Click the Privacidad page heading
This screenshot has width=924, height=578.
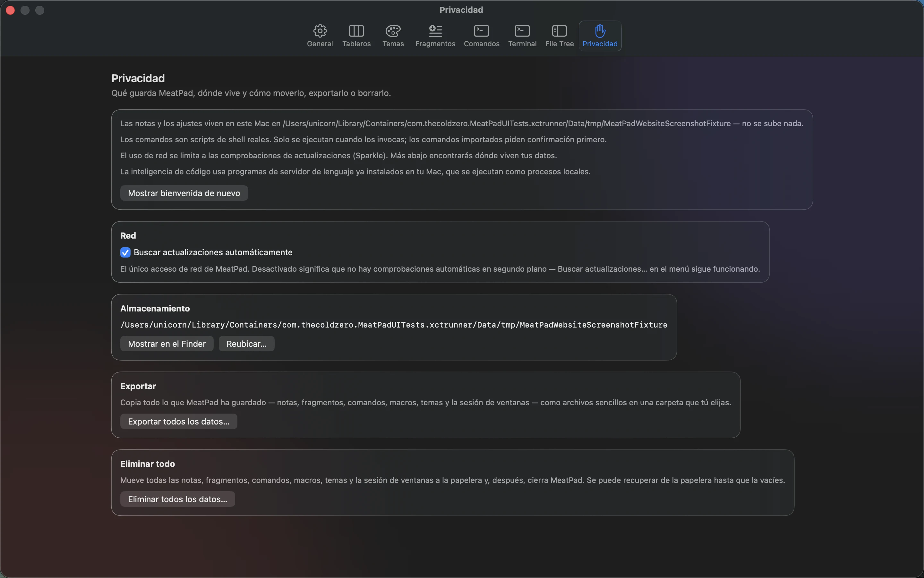tap(138, 78)
